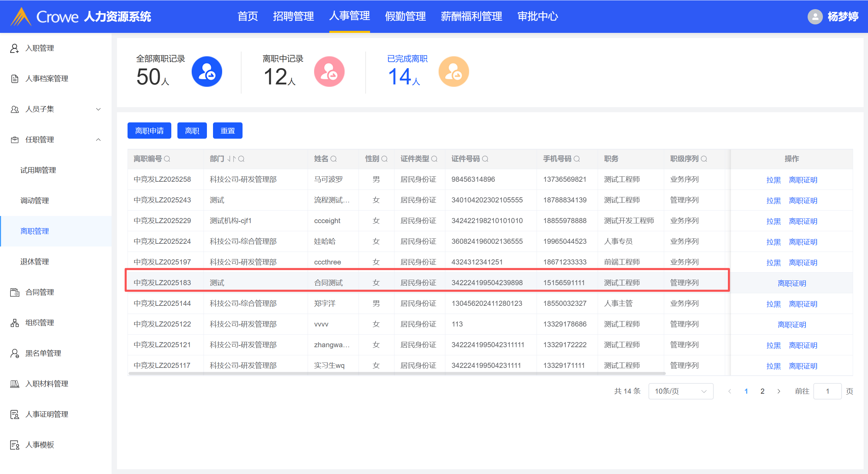
Task: Click the orange 已完成离职 circle icon
Action: pyautogui.click(x=454, y=72)
